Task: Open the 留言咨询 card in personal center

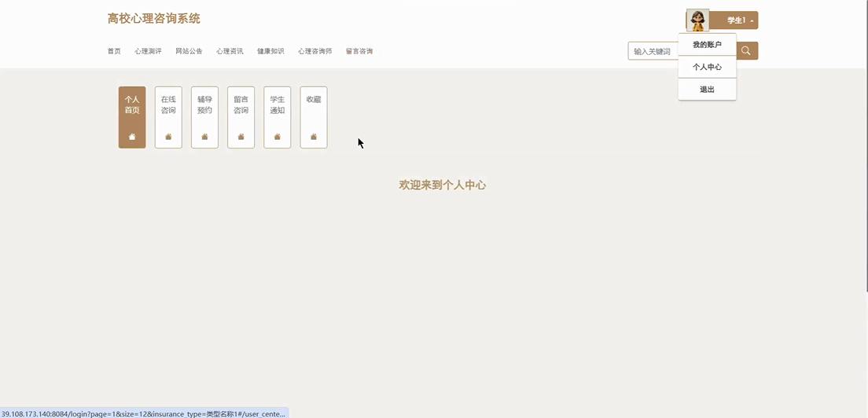Action: coord(241,105)
